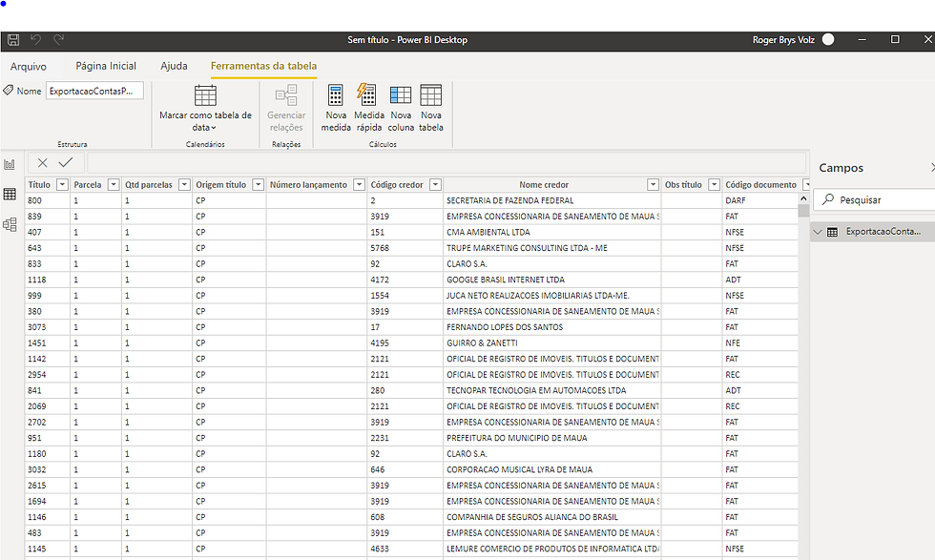Click the Código documento column header

pos(761,185)
